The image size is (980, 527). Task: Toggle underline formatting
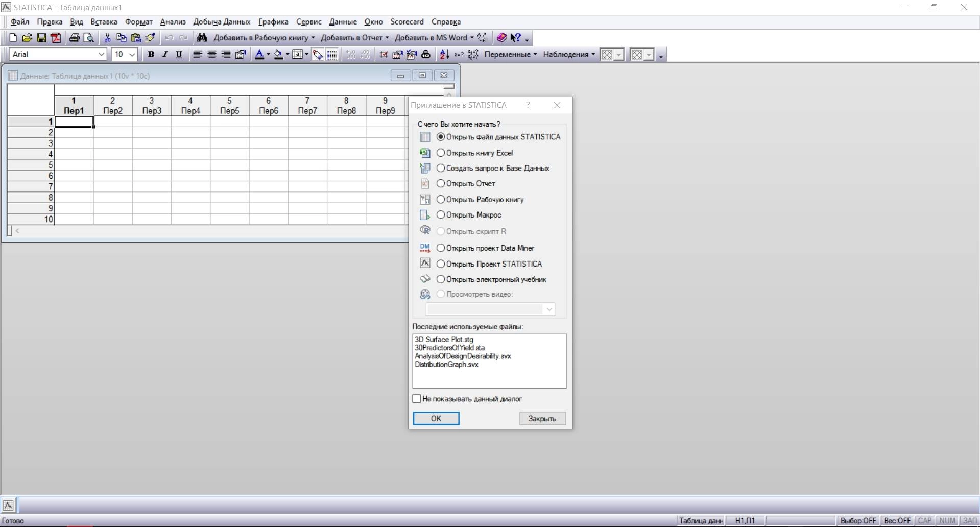click(179, 55)
